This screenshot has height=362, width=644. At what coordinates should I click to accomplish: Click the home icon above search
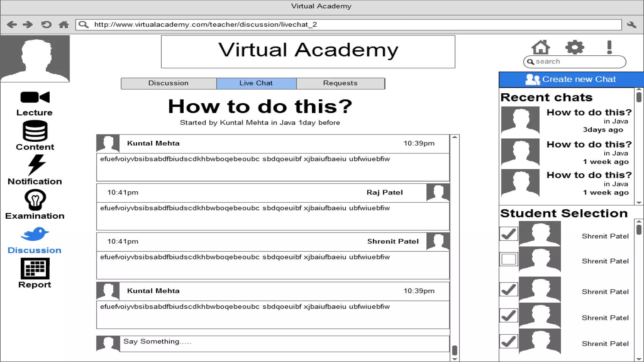click(x=541, y=47)
